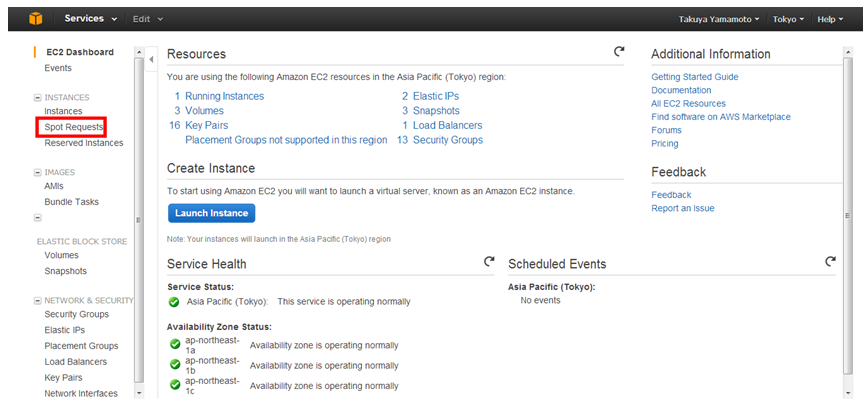Click Placement Groups not supported link

[286, 140]
